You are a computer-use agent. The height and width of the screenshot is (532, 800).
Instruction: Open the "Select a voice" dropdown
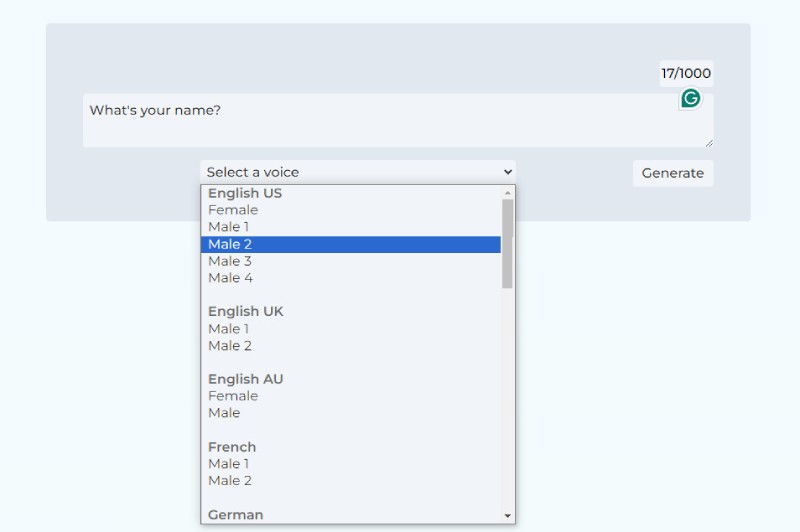(x=358, y=172)
